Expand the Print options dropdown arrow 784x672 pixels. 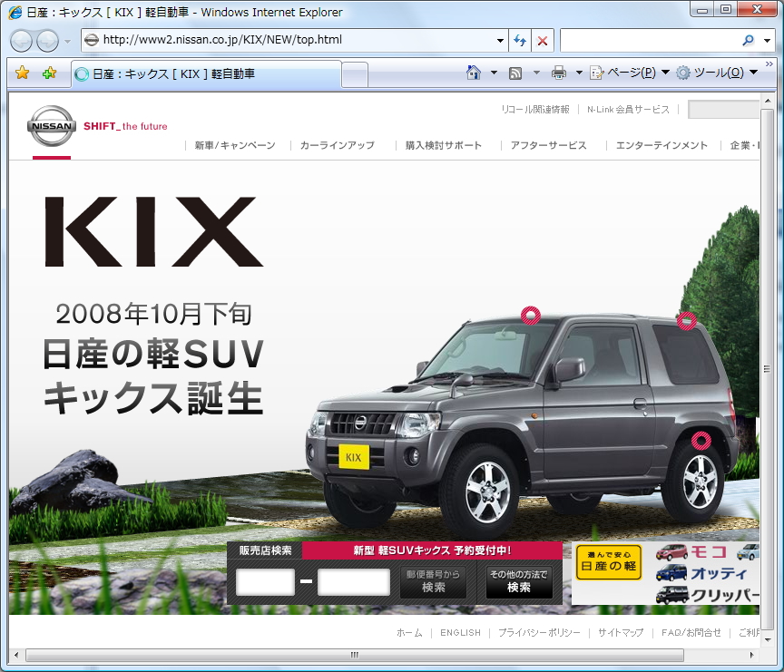point(579,73)
